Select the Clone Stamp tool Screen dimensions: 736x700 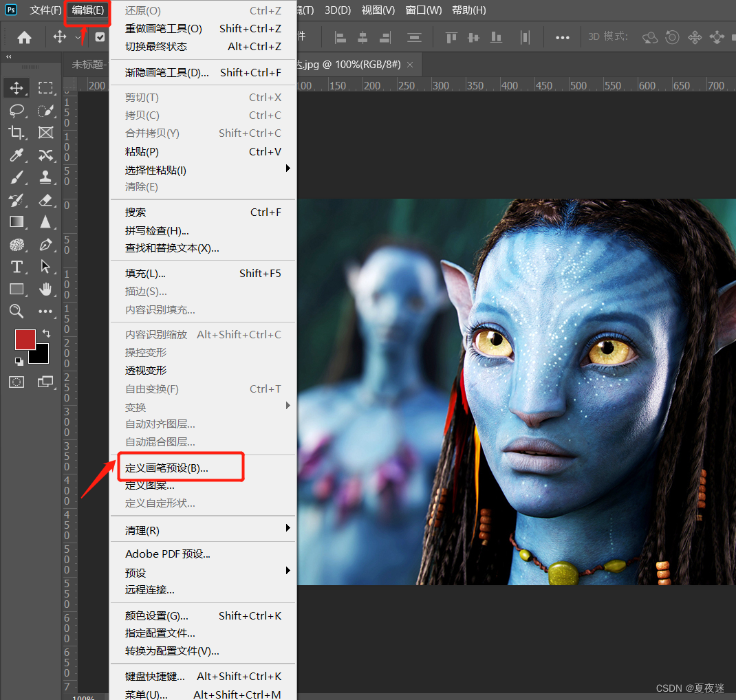click(45, 177)
